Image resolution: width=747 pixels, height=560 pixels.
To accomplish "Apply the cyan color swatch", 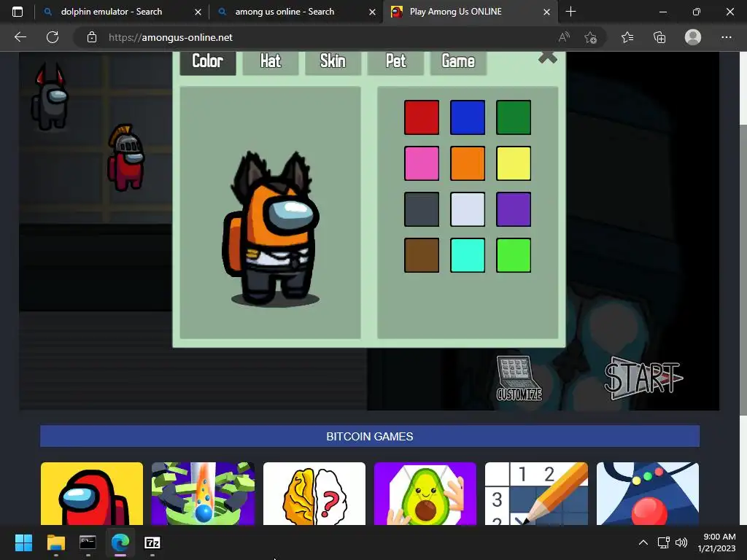I will (468, 255).
